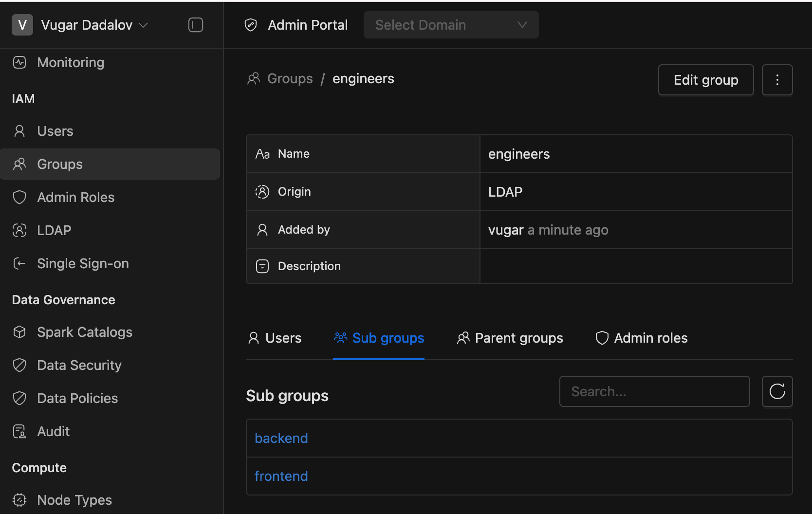Click the Single Sign-on icon

(19, 263)
